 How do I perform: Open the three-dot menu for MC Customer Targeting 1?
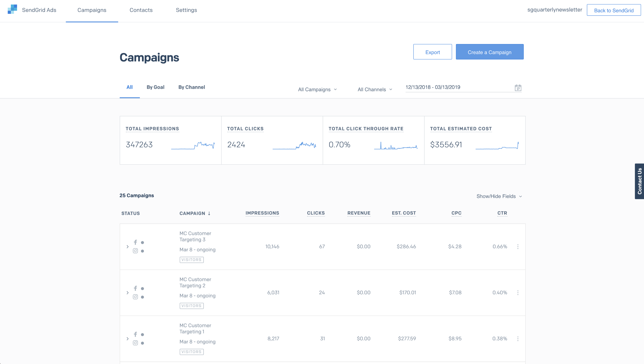tap(518, 338)
